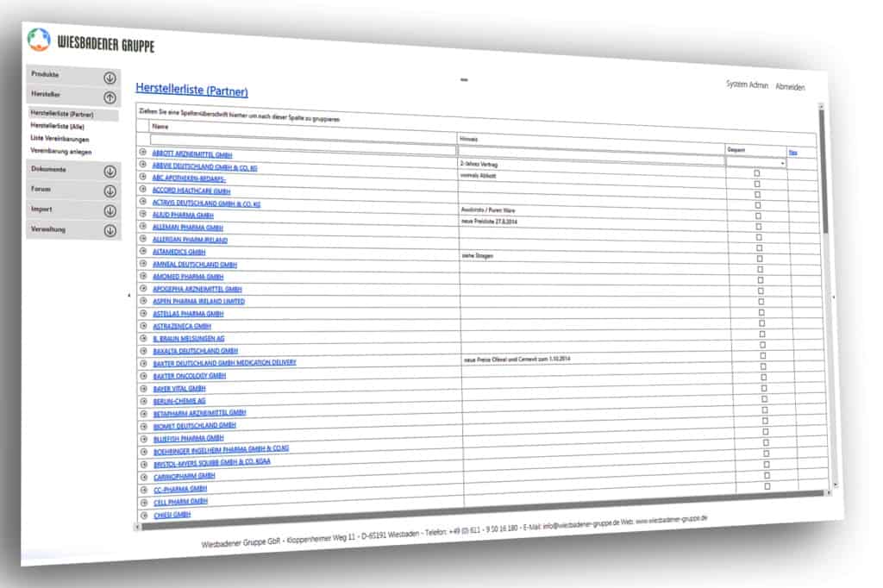The image size is (883, 588).
Task: Tick the Gesperrt checkbox for BERLIN-CHEMIE AG
Action: [764, 388]
